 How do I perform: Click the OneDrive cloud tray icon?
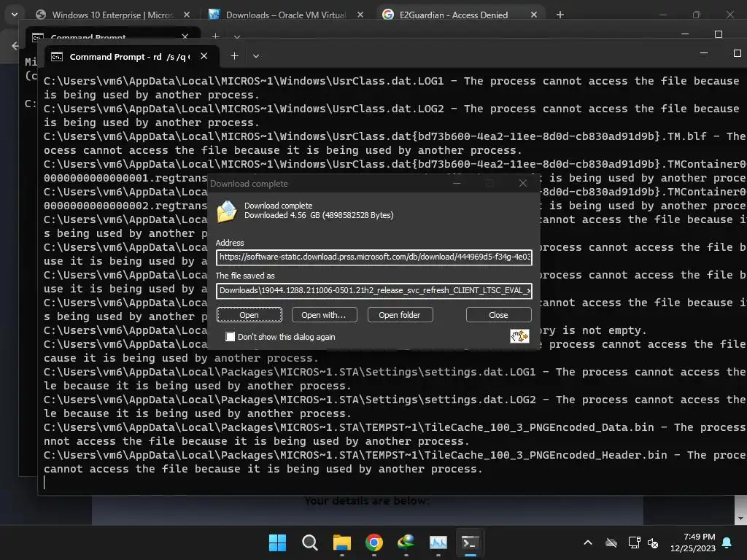pyautogui.click(x=611, y=542)
